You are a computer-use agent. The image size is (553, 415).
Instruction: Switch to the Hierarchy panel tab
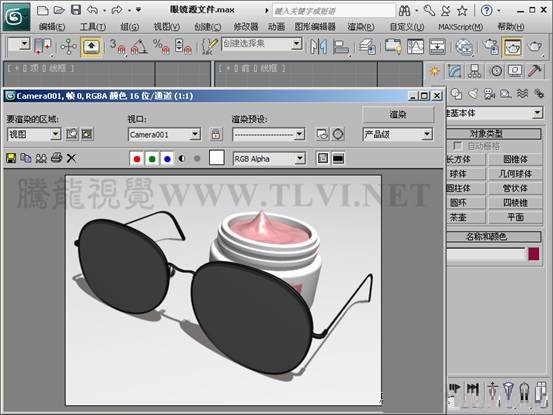point(475,71)
